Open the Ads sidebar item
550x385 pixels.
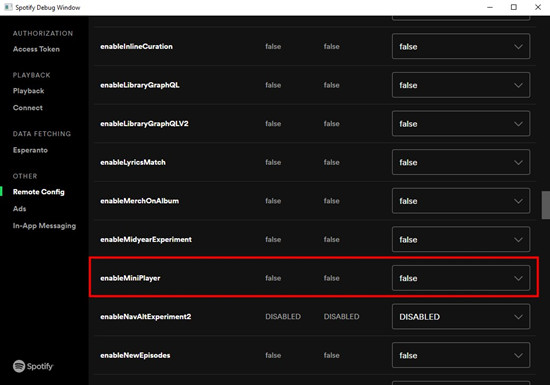coord(19,209)
